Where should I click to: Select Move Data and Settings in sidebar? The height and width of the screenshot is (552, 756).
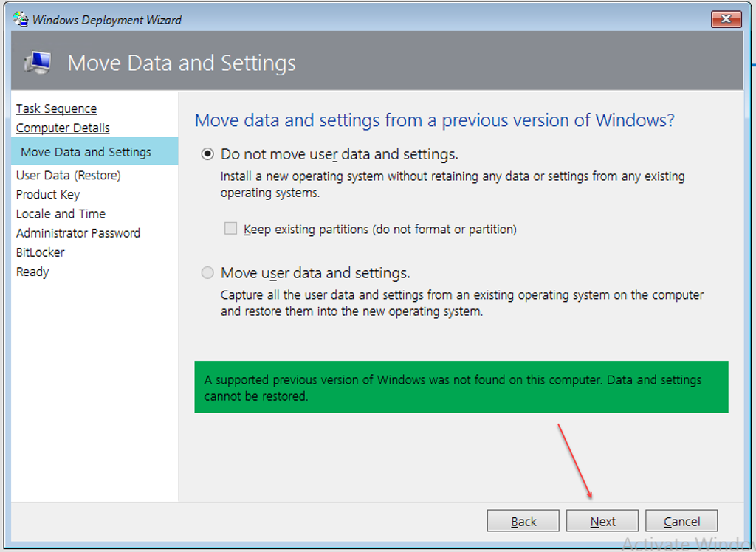tap(86, 152)
